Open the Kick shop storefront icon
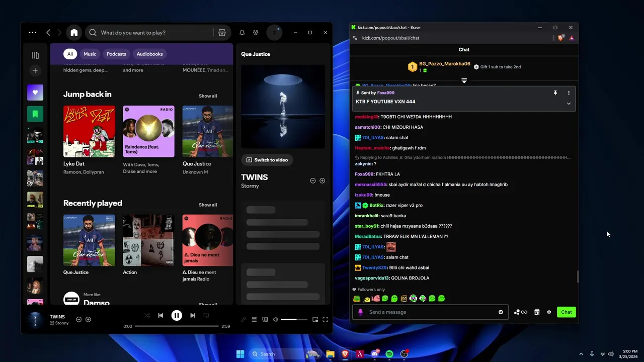644x362 pixels. [x=537, y=312]
